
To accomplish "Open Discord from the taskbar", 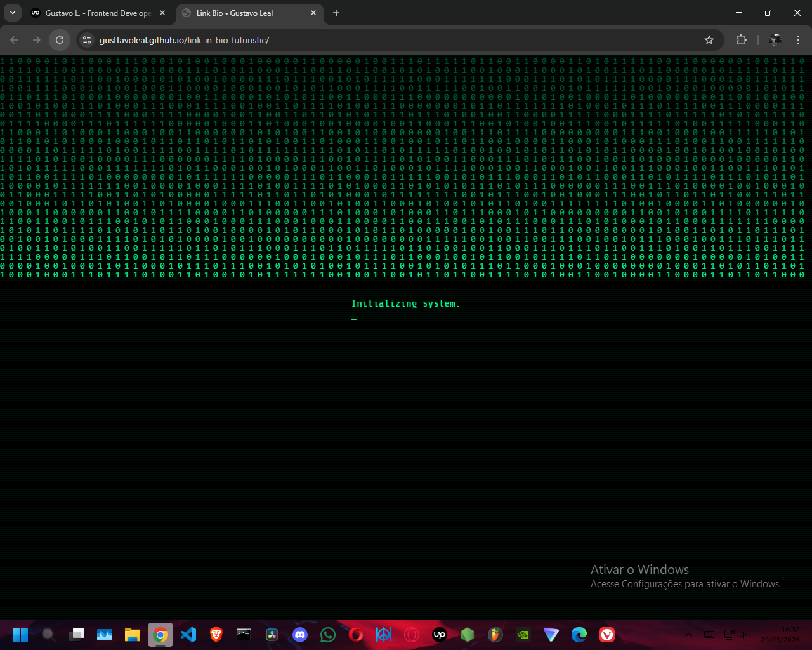I will (300, 634).
